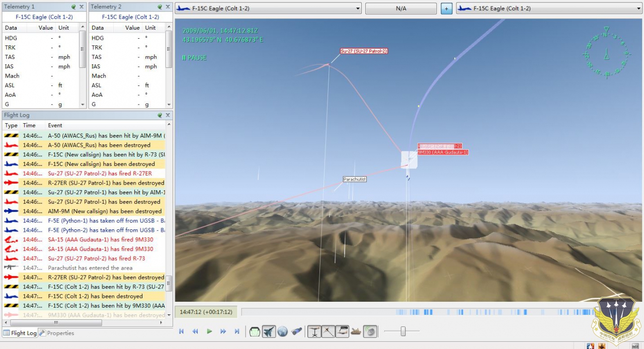The width and height of the screenshot is (644, 349).
Task: Rewind the playback
Action: coord(195,331)
